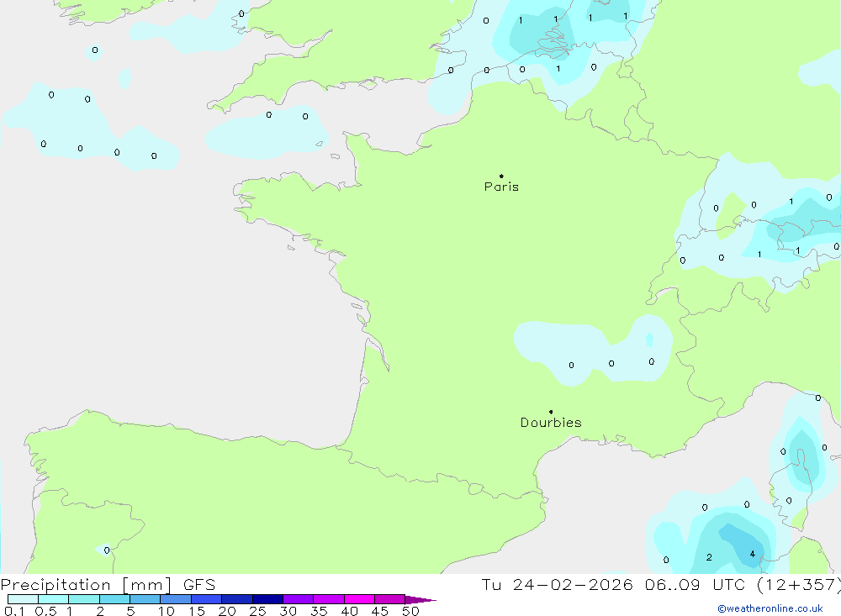841x616 pixels.
Task: Click the precipitation value 4 on the map
Action: (753, 554)
